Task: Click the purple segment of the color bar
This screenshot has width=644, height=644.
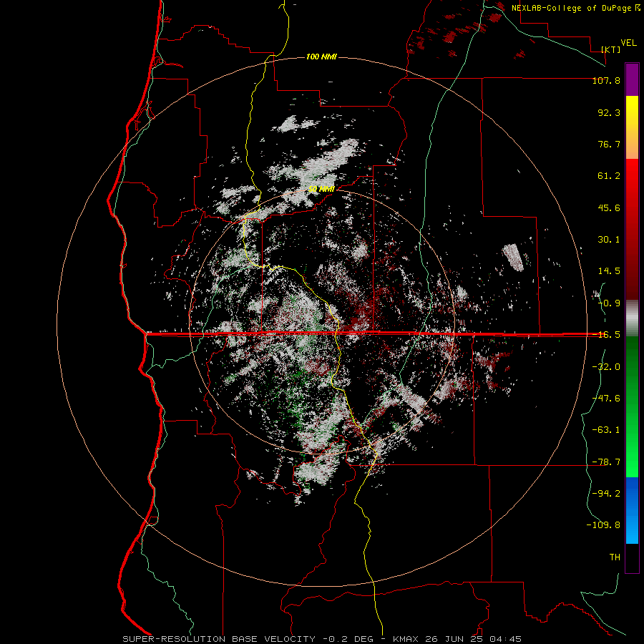Action: 632,79
